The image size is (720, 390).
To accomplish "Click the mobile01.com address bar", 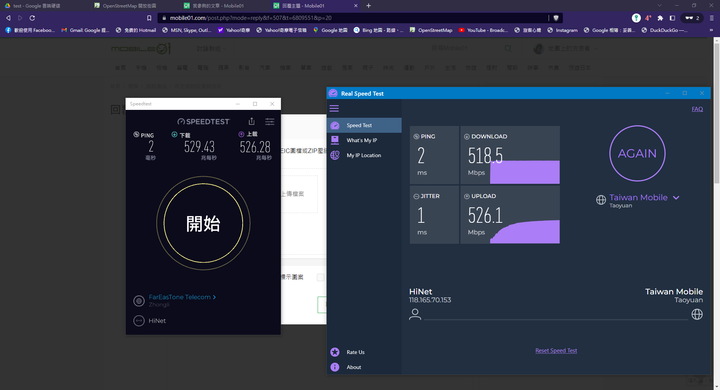I will click(354, 18).
